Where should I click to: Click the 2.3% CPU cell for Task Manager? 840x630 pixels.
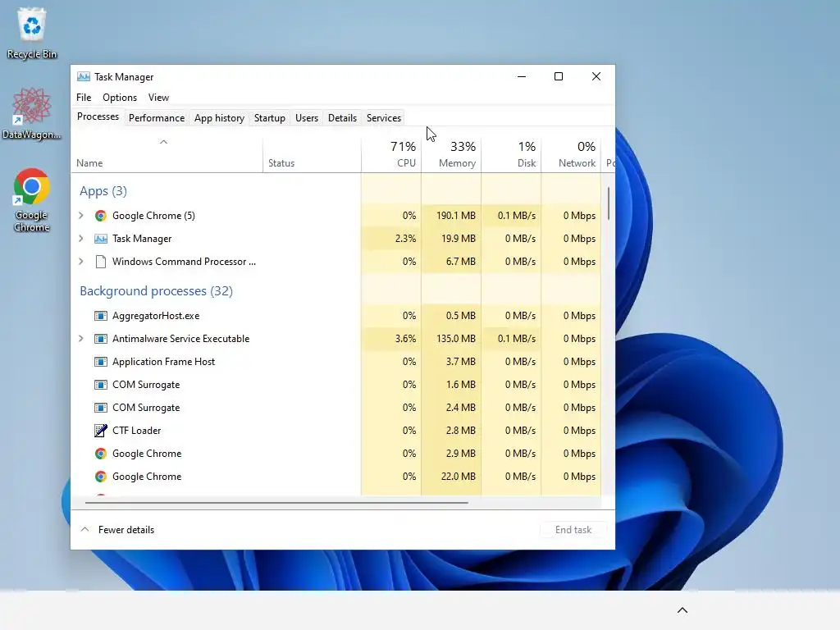[391, 239]
